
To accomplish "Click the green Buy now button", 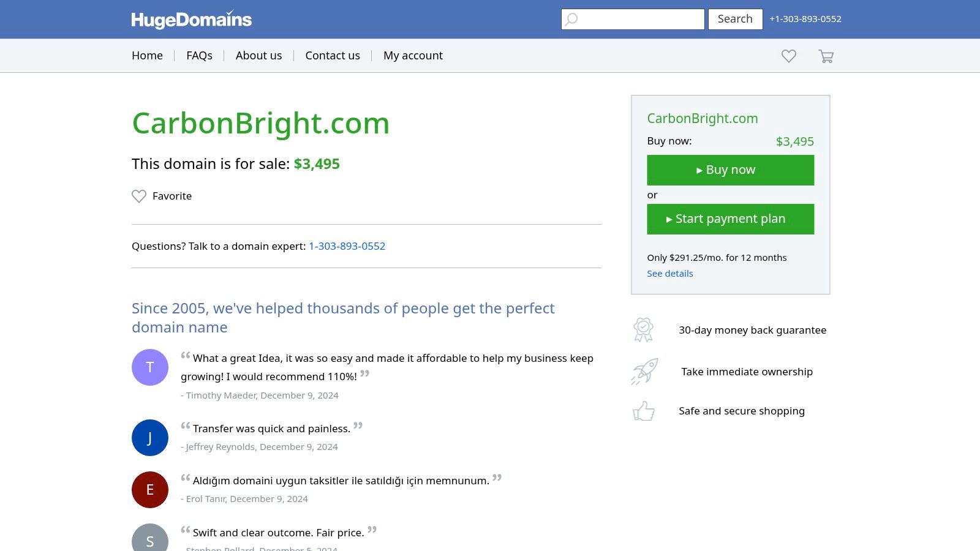I will point(730,170).
